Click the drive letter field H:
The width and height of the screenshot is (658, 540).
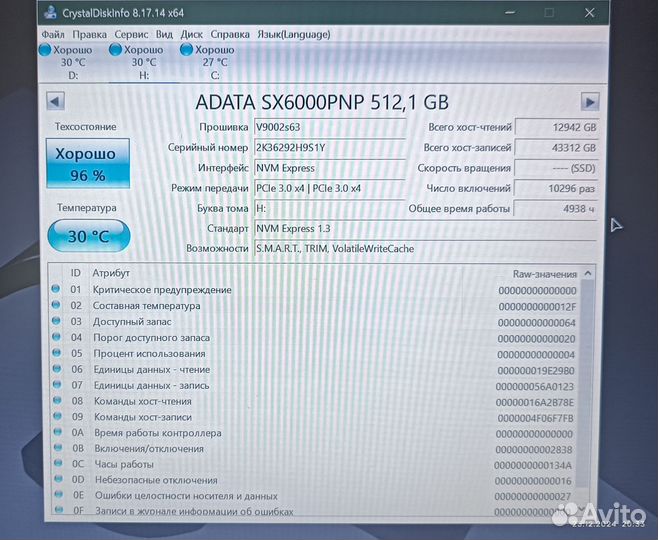330,209
